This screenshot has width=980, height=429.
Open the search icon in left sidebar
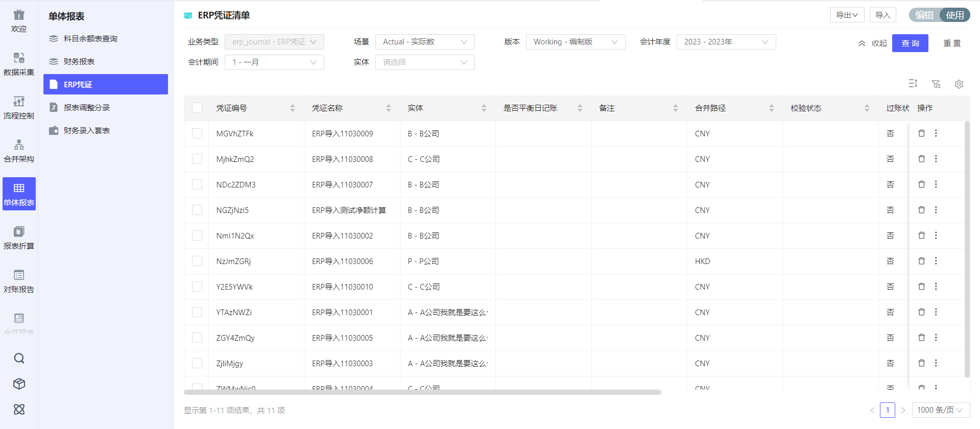(19, 358)
